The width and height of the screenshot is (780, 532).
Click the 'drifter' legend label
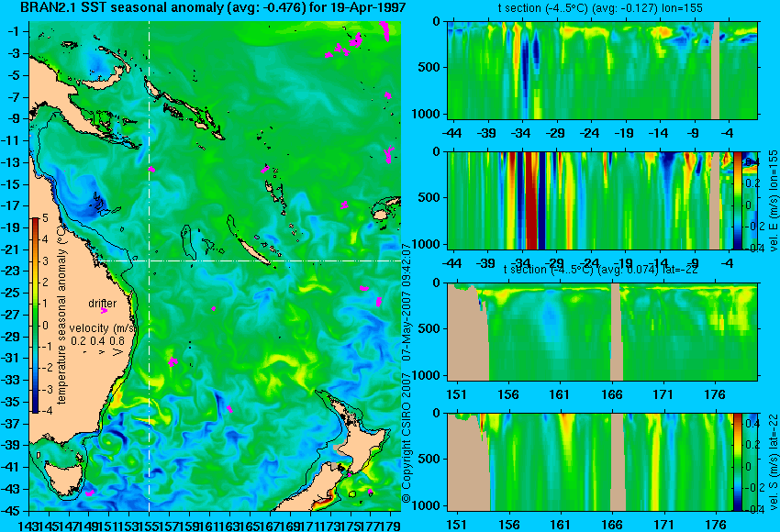(x=103, y=304)
